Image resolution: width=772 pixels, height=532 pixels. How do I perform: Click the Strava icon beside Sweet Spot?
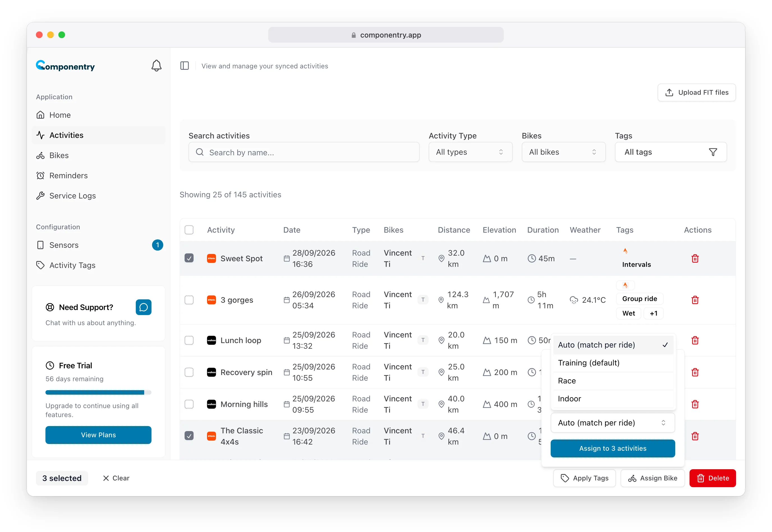pyautogui.click(x=212, y=258)
